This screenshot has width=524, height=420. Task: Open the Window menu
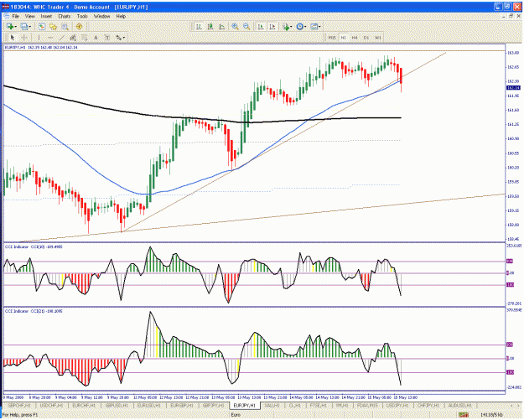101,16
